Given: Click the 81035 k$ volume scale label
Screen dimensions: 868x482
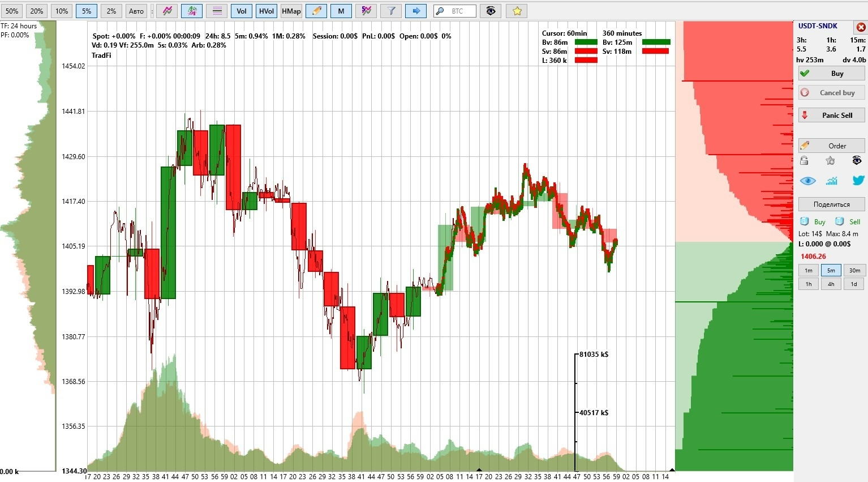Looking at the screenshot, I should (x=594, y=355).
